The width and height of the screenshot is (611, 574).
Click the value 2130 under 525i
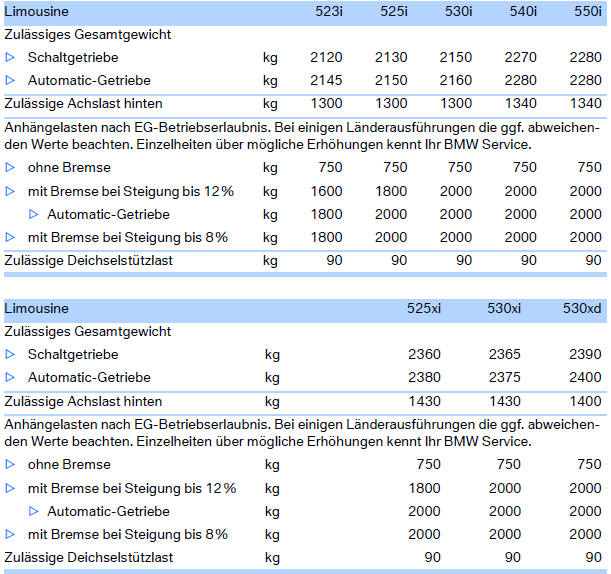[391, 58]
